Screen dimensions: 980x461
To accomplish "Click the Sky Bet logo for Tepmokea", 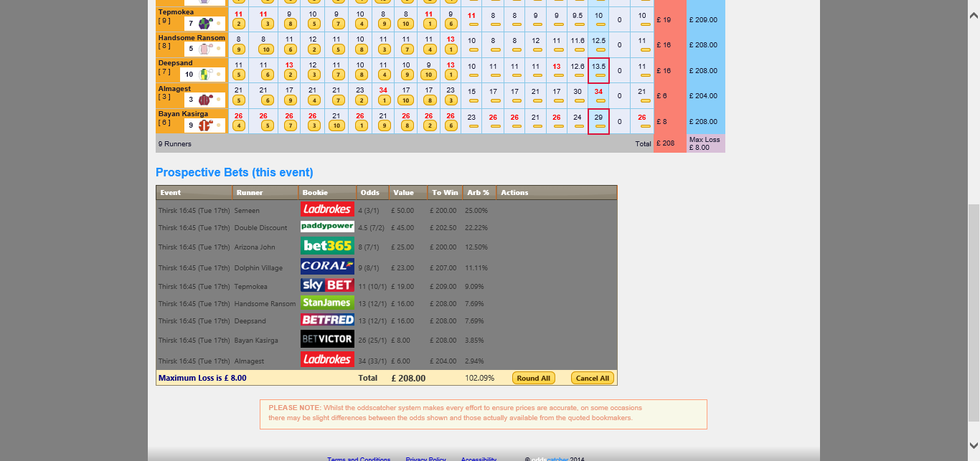I will [x=327, y=285].
